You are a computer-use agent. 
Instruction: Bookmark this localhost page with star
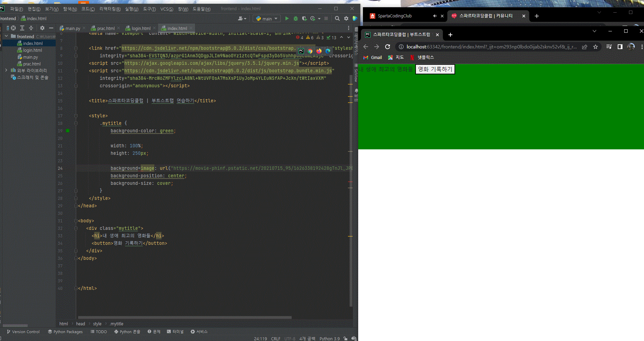[x=596, y=47]
